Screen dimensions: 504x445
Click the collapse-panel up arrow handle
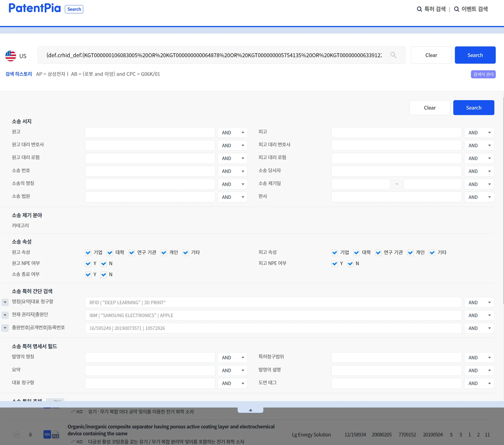250,410
